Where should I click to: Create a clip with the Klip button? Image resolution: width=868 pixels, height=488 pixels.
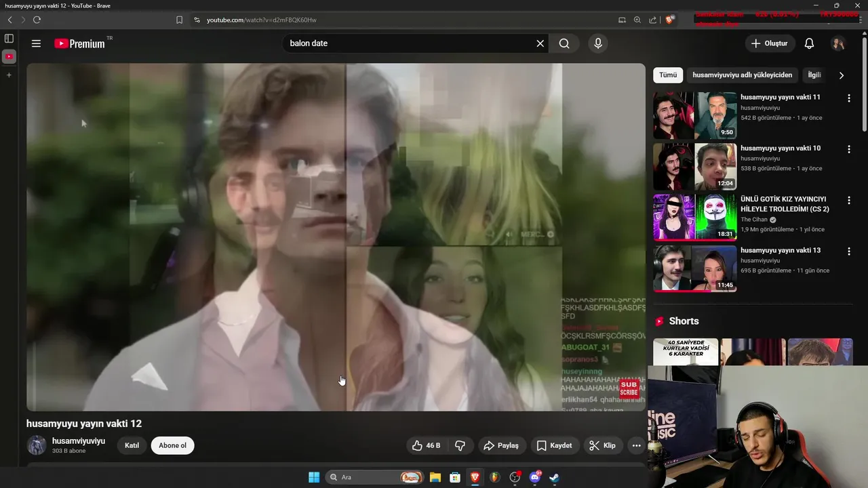point(602,445)
